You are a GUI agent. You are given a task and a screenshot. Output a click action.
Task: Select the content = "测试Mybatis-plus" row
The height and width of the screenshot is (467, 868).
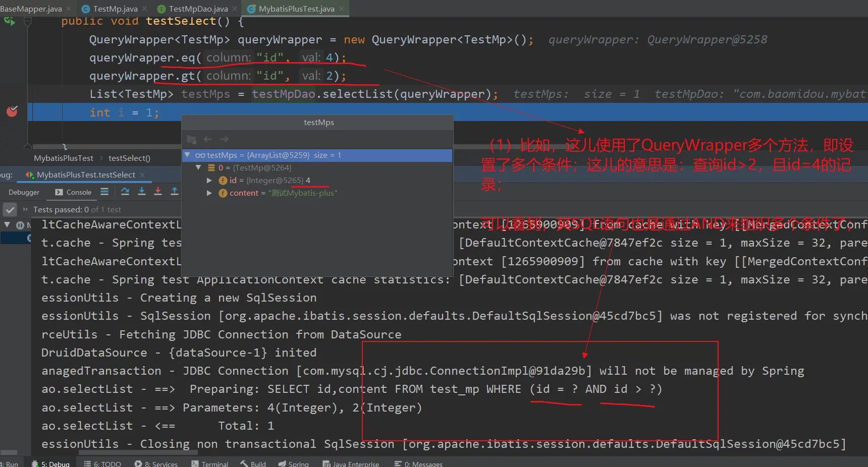317,193
